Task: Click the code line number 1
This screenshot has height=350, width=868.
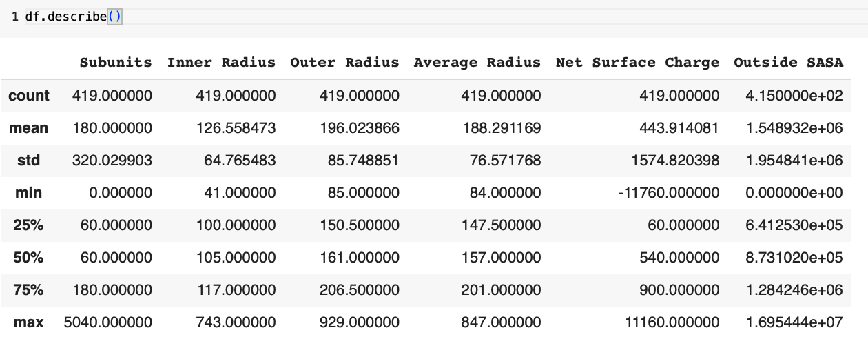Action: tap(14, 17)
